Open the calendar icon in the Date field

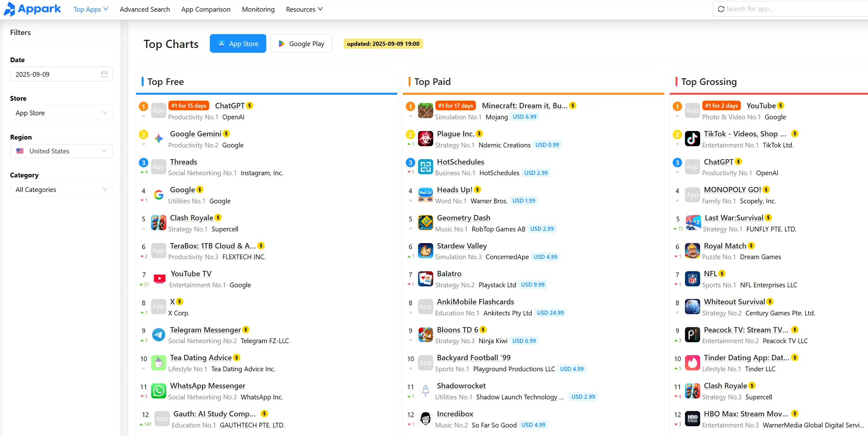coord(104,74)
